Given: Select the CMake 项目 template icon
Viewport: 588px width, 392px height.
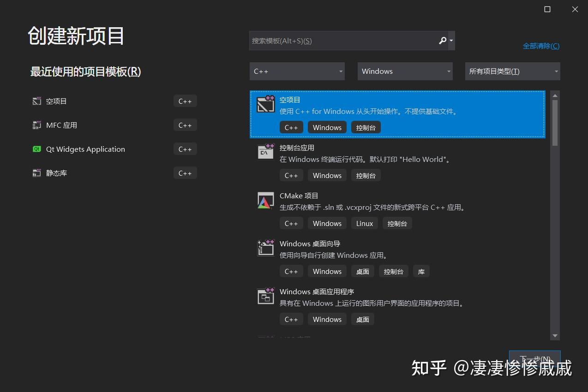Looking at the screenshot, I should (x=265, y=200).
